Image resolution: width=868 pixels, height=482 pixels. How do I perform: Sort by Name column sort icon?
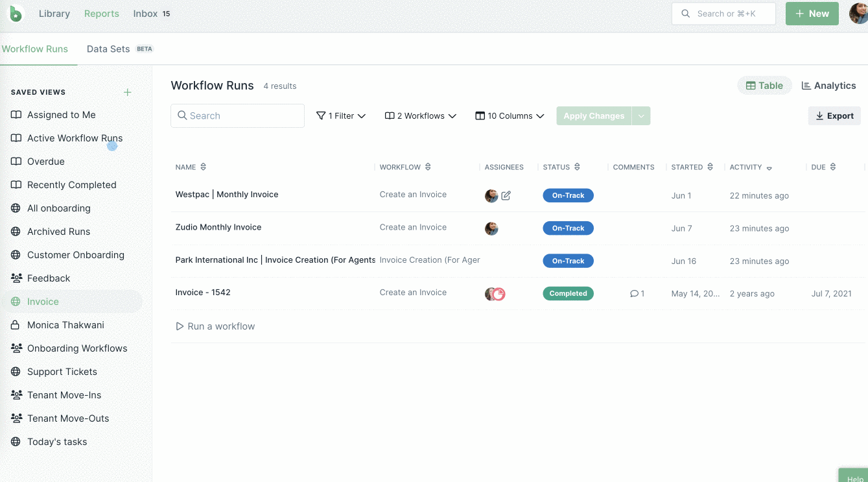click(x=204, y=167)
